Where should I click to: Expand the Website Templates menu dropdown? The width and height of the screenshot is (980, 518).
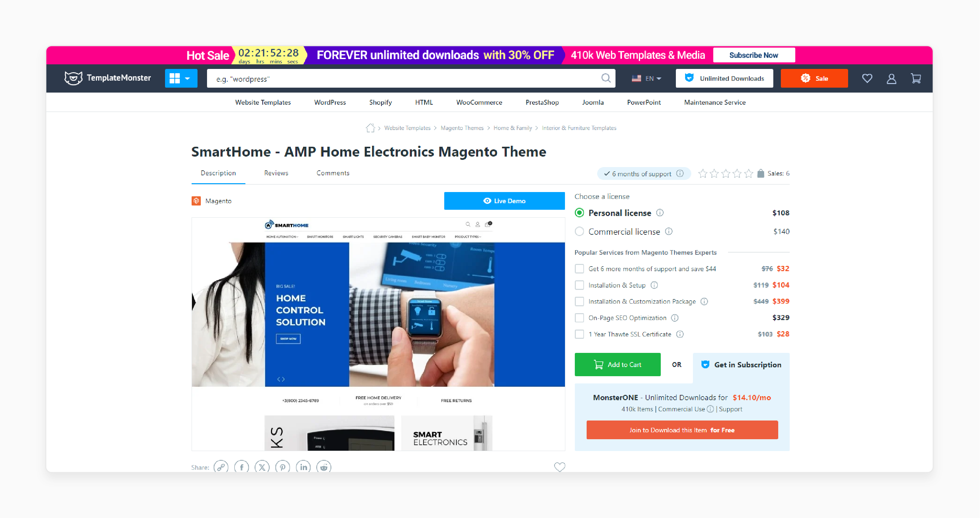coord(262,102)
